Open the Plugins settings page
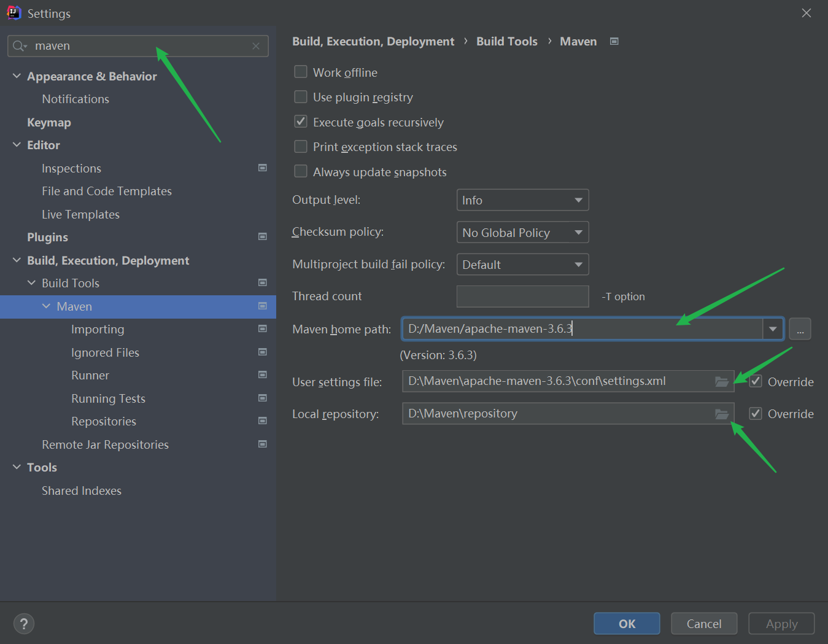This screenshot has width=828, height=644. coord(47,237)
